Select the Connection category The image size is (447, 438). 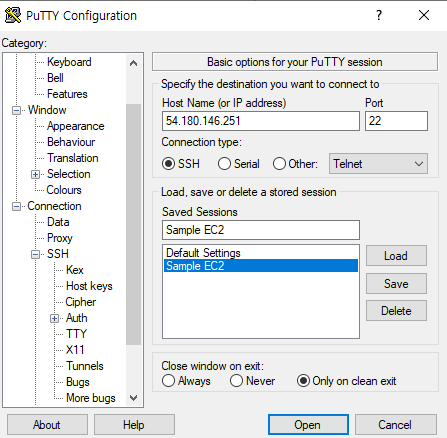pyautogui.click(x=54, y=206)
